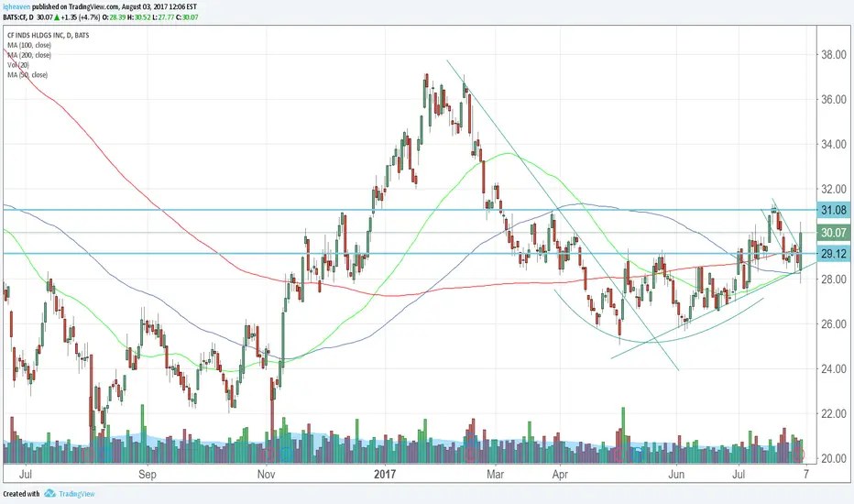The image size is (854, 504).
Task: Select the MA (100, close) indicator label
Action: click(x=29, y=45)
